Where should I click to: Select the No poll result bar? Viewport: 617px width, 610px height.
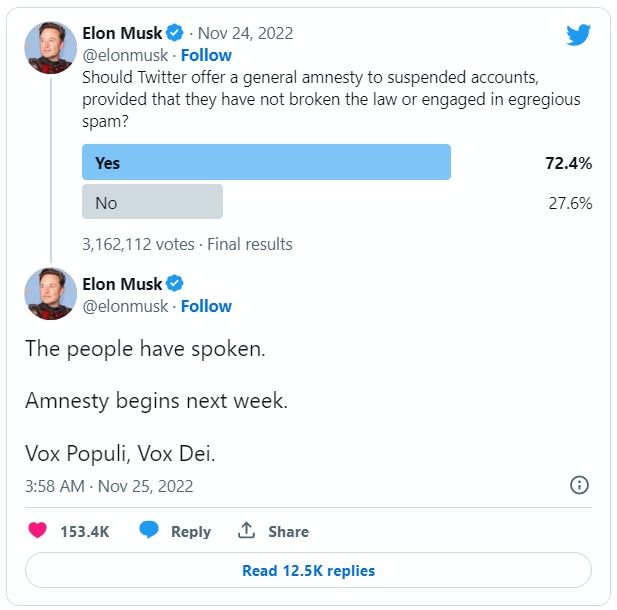pos(152,203)
